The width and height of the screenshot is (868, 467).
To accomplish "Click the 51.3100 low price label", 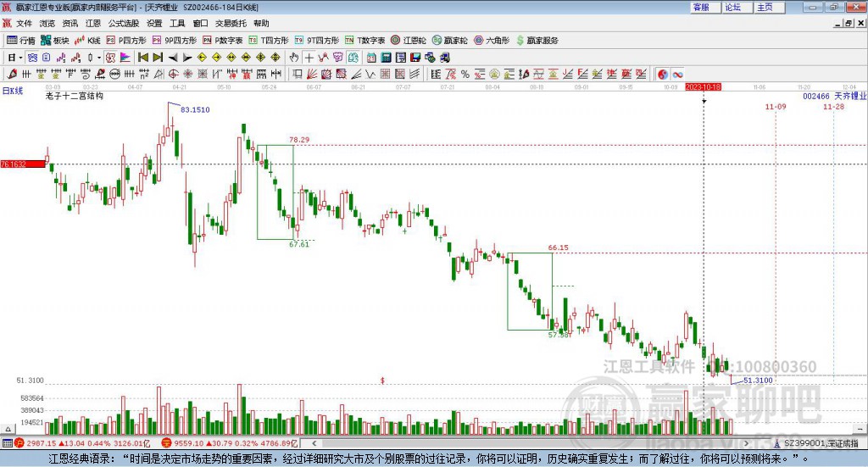I will tap(758, 381).
